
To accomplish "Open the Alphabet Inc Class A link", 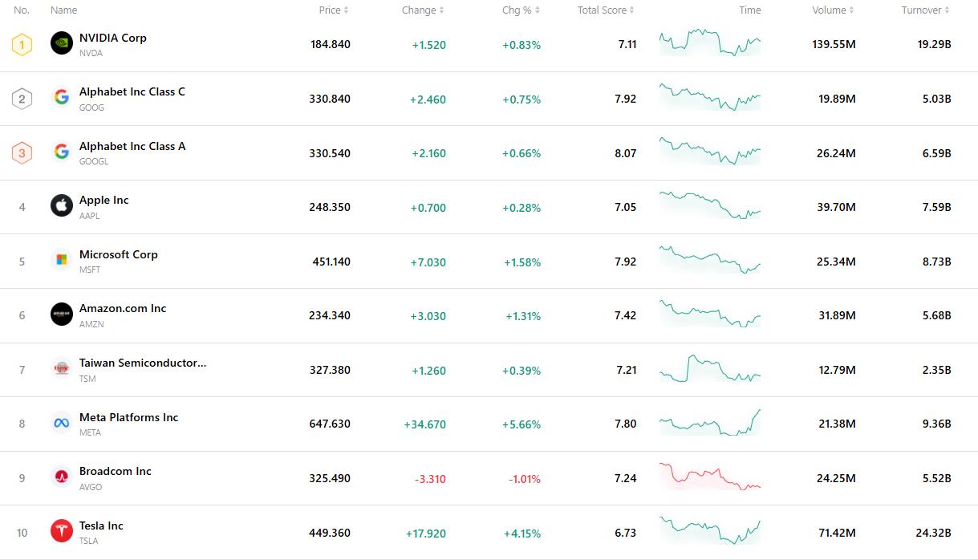I will point(132,146).
